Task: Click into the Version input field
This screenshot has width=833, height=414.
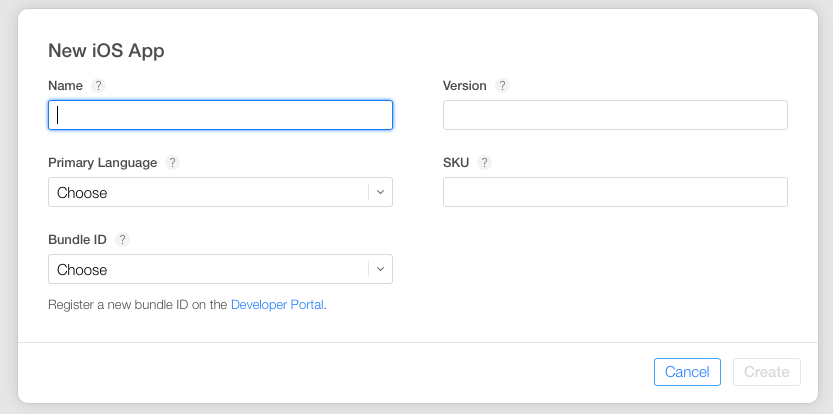Action: coord(615,115)
